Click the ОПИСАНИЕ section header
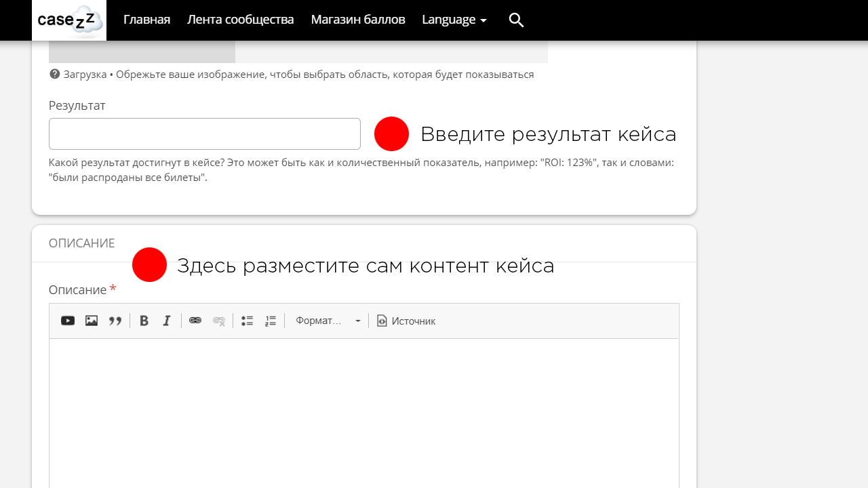 81,243
